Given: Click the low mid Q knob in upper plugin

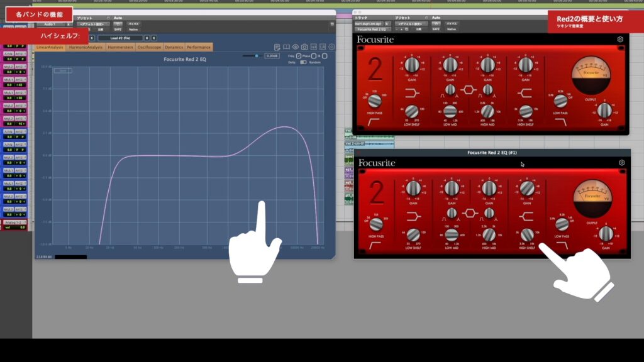Looking at the screenshot, I should click(x=450, y=89).
